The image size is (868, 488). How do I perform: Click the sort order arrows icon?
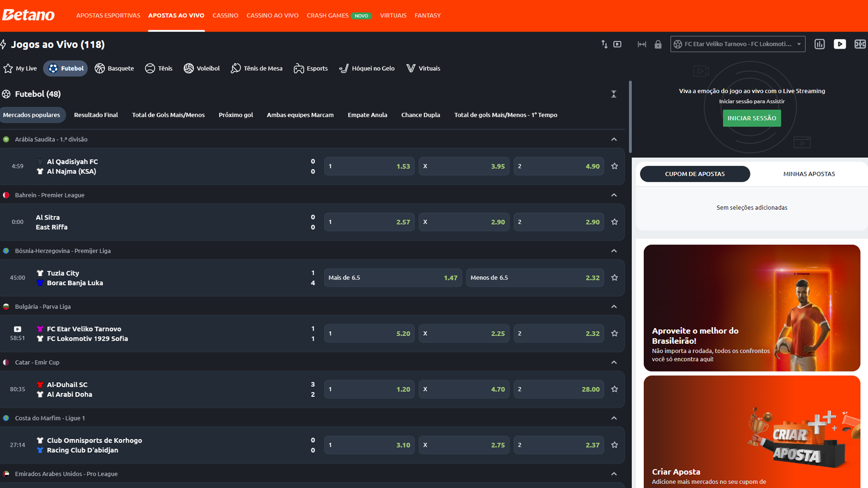[604, 44]
